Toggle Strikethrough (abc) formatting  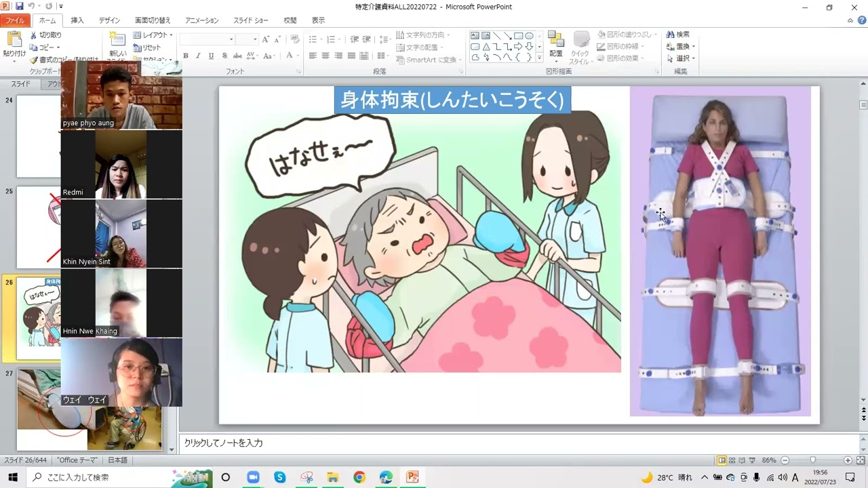click(236, 56)
